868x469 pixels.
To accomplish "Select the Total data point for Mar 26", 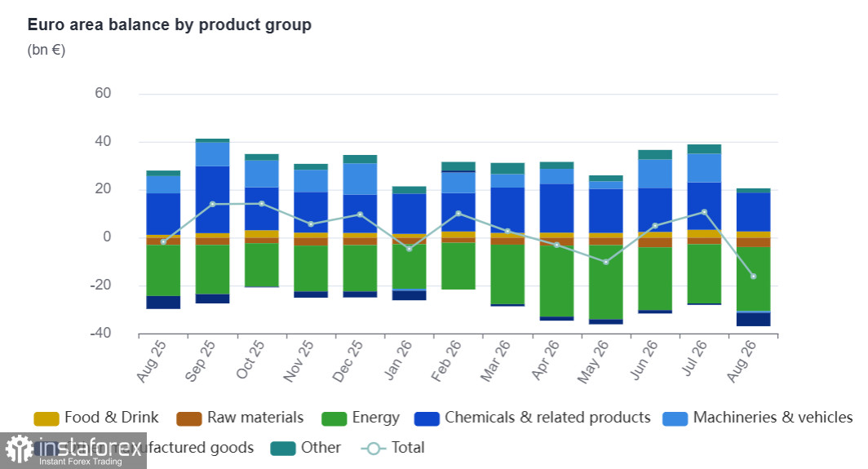I will click(x=507, y=232).
